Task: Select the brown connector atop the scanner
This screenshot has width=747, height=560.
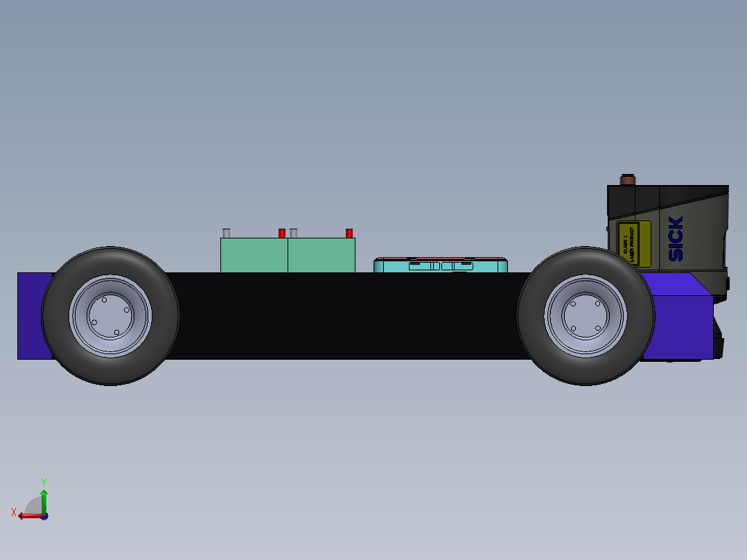Action: [x=627, y=180]
